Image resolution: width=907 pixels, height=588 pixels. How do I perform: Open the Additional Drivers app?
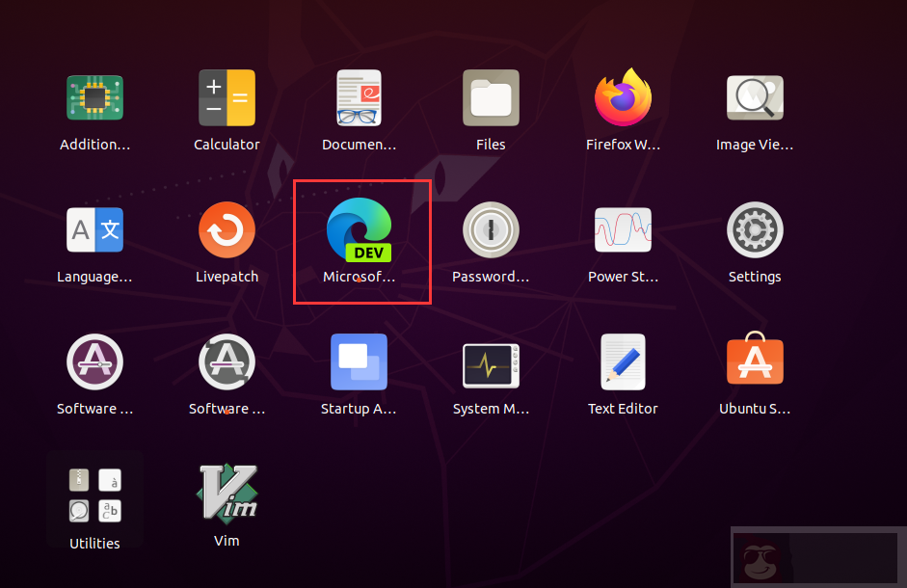tap(94, 97)
